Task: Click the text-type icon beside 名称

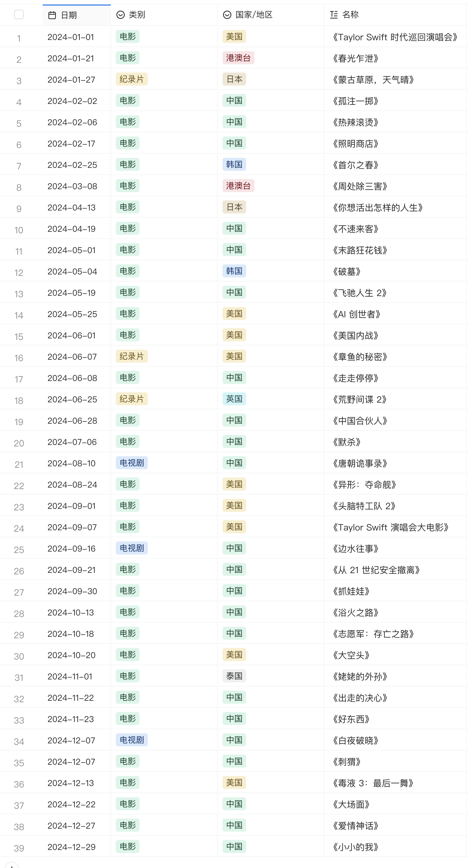Action: pos(334,15)
